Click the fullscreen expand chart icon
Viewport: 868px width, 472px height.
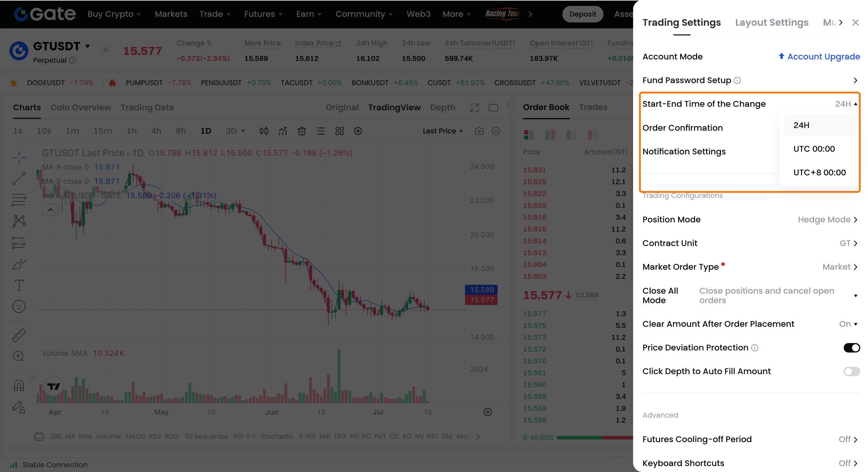click(475, 107)
